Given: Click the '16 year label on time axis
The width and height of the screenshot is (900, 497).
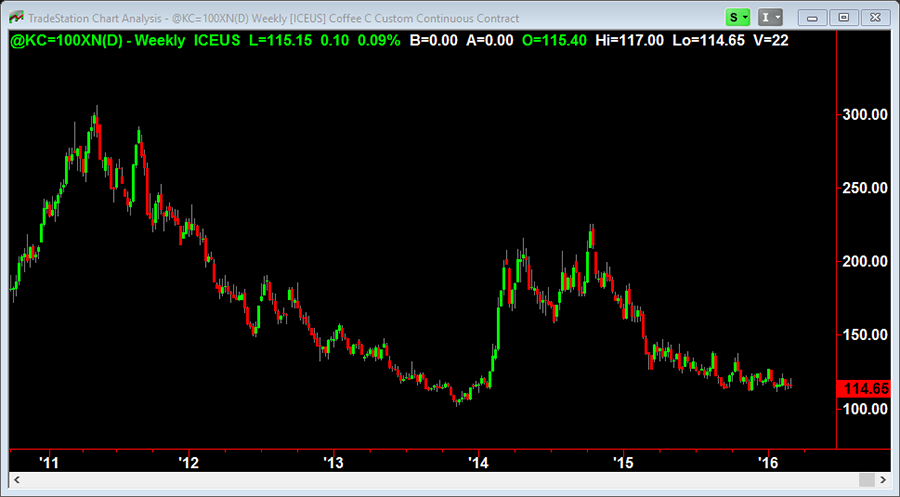Looking at the screenshot, I should (767, 463).
